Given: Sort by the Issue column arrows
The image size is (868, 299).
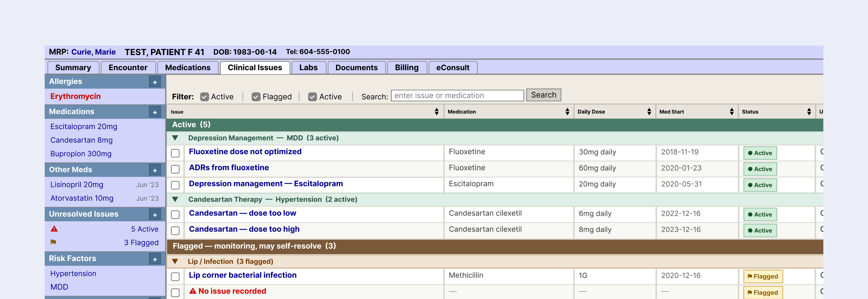Looking at the screenshot, I should coord(437,112).
